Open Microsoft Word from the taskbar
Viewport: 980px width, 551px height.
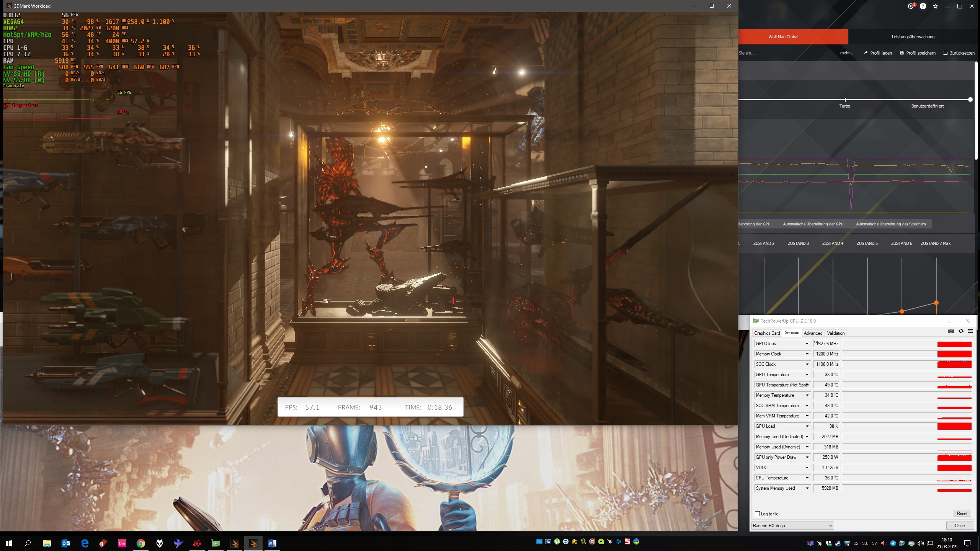(x=272, y=543)
